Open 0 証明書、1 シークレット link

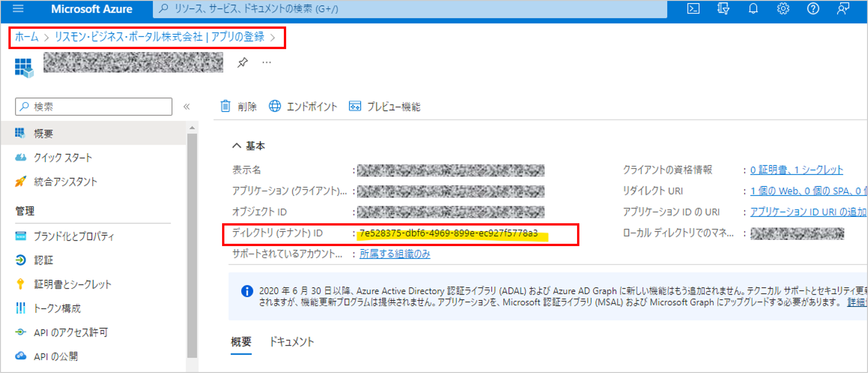797,170
